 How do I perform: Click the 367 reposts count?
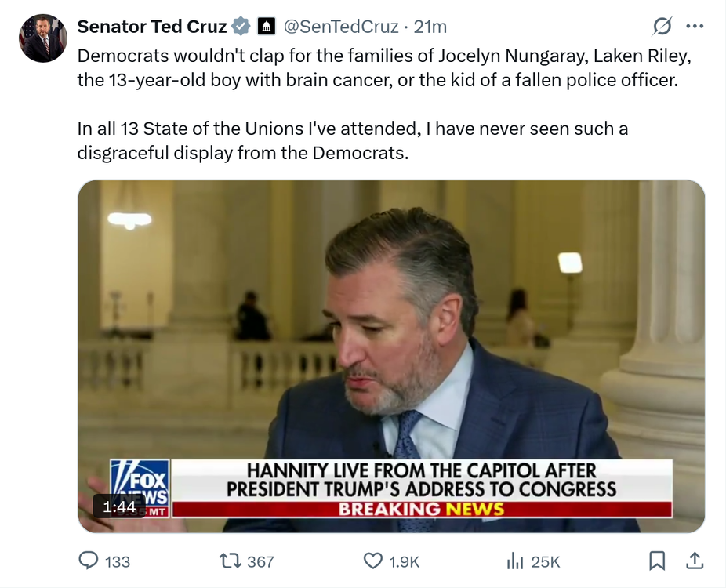(260, 561)
